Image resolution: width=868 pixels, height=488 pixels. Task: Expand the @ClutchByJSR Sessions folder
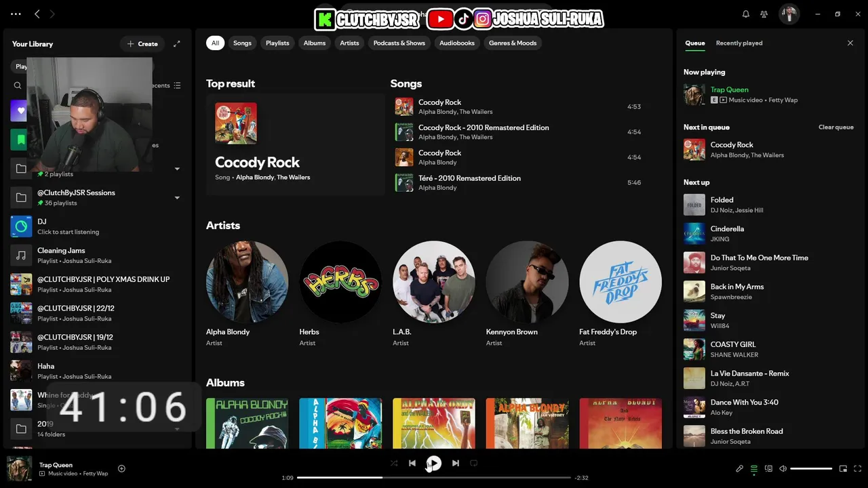coord(177,198)
